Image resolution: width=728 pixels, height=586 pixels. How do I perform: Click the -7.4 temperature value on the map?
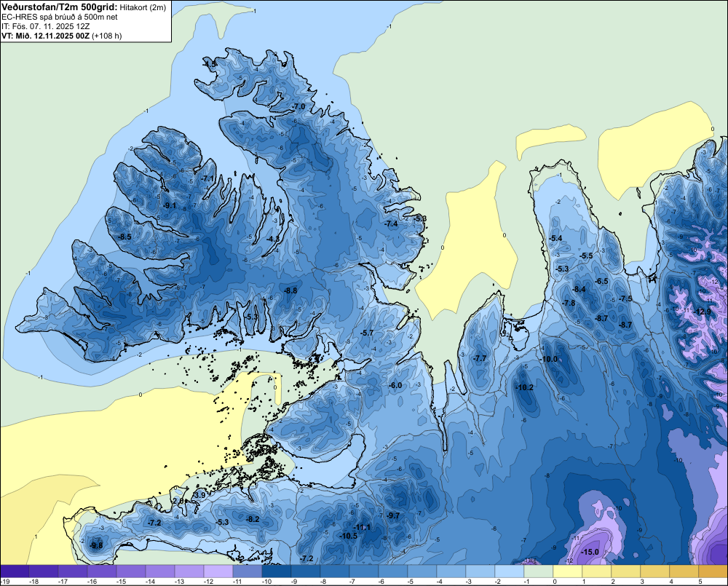392,223
